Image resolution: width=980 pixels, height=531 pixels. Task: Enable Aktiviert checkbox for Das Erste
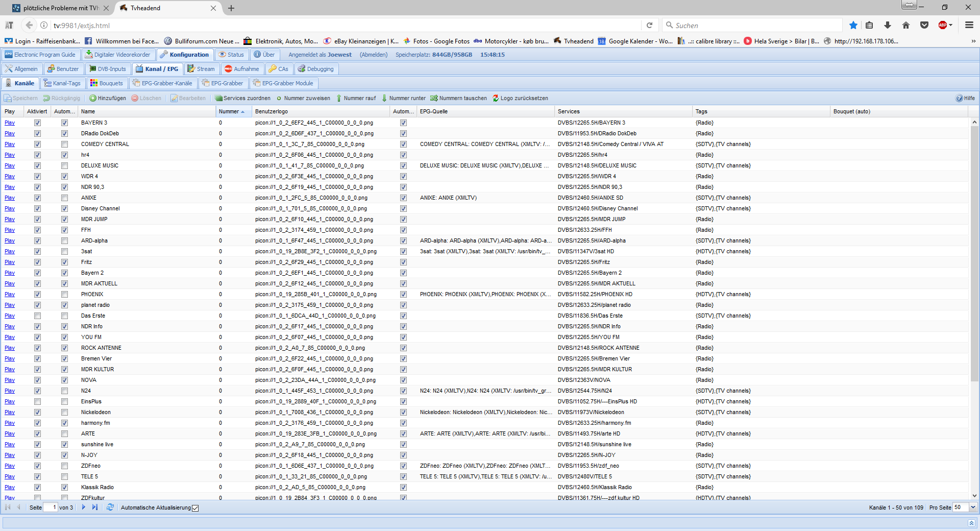[37, 316]
